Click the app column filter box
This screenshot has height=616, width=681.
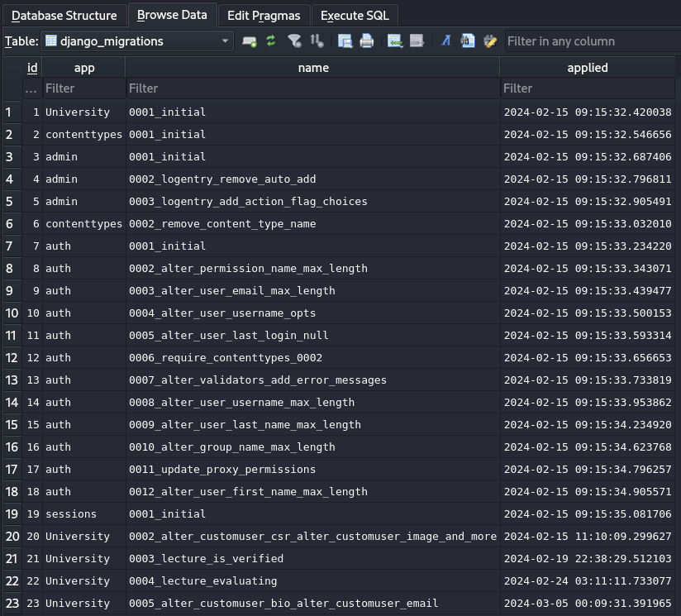[84, 88]
